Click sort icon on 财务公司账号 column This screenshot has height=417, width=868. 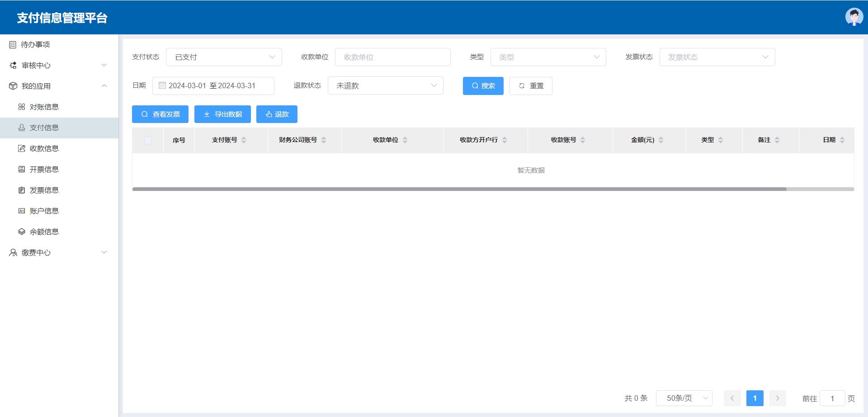(324, 140)
